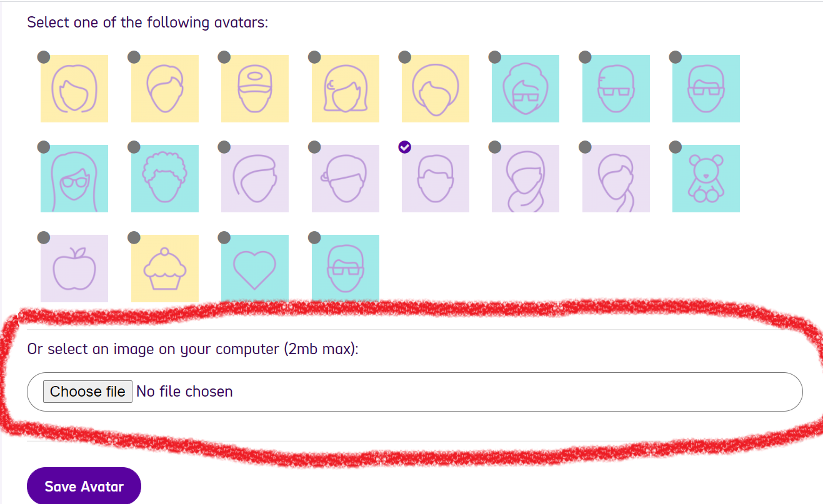The width and height of the screenshot is (823, 504).
Task: Click the No file chosen field
Action: coord(415,392)
